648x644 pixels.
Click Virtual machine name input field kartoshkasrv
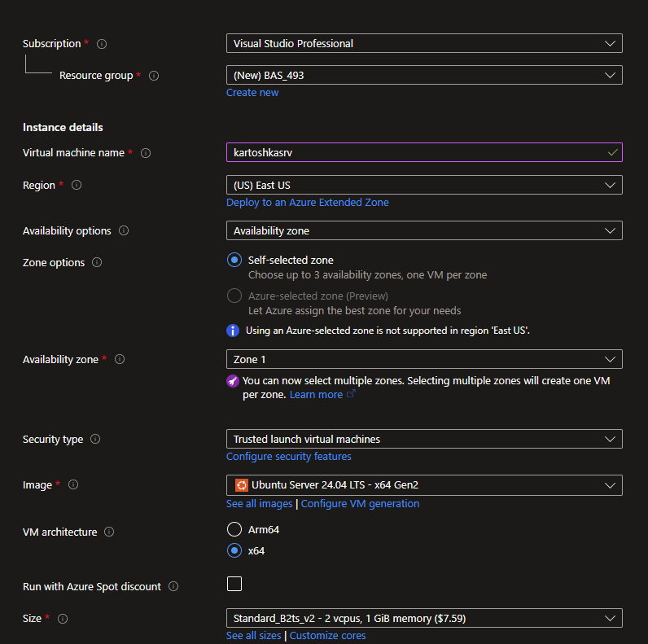point(424,152)
